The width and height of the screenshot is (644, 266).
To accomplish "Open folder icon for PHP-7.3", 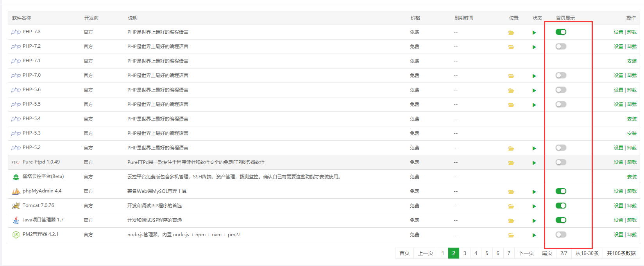I will (x=511, y=32).
